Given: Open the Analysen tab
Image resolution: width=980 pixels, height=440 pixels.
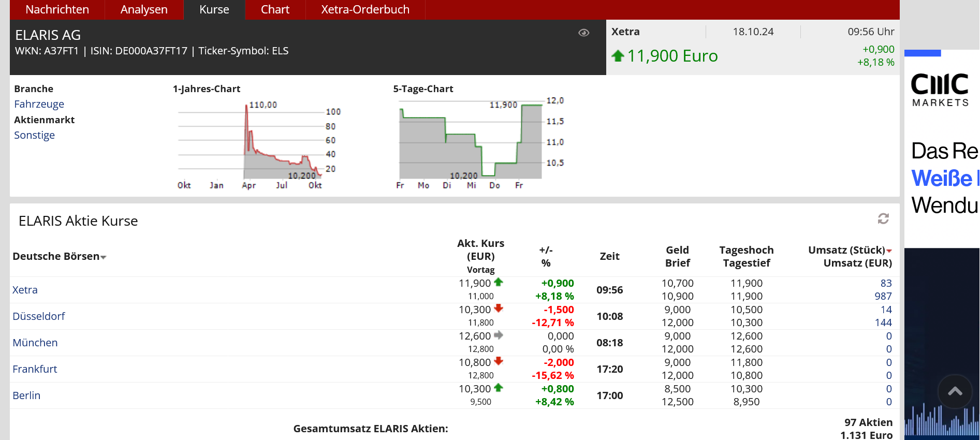Looking at the screenshot, I should tap(144, 10).
